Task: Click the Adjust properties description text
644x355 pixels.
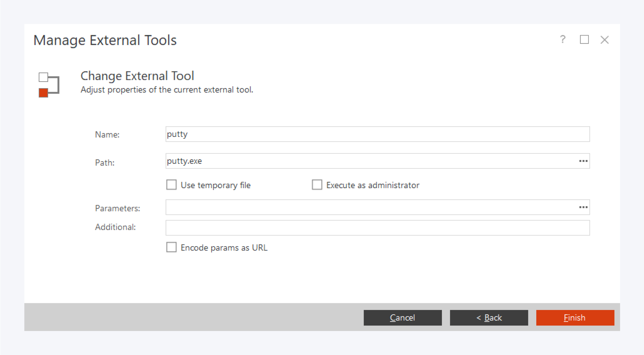Action: point(167,90)
